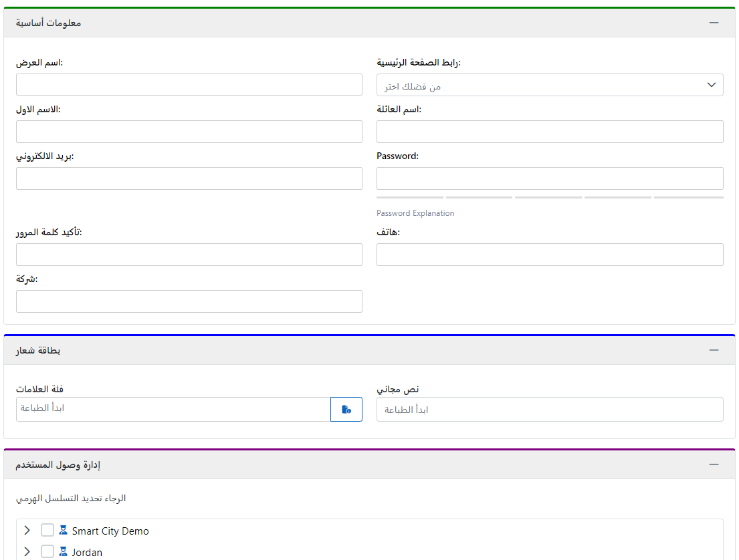Image resolution: width=739 pixels, height=560 pixels.
Task: Collapse the معلومات أساسية panel with minus icon
Action: point(714,23)
